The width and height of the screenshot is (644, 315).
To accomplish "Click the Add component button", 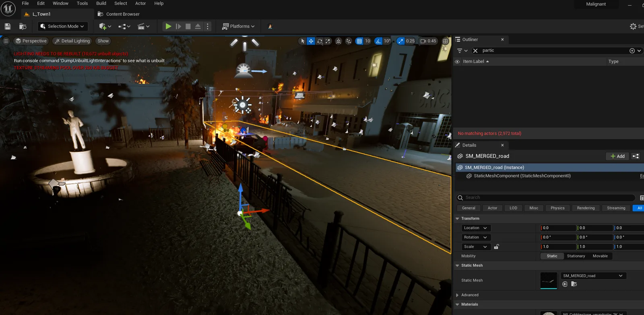I will point(617,156).
